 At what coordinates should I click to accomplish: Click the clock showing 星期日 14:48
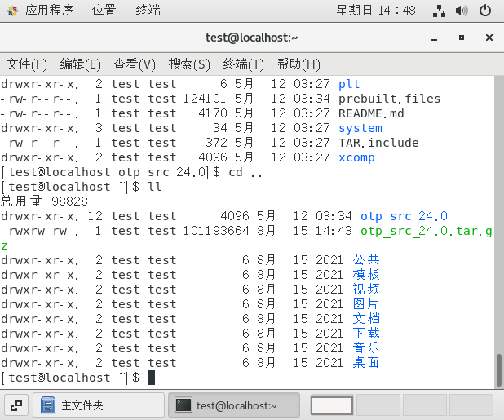(376, 11)
